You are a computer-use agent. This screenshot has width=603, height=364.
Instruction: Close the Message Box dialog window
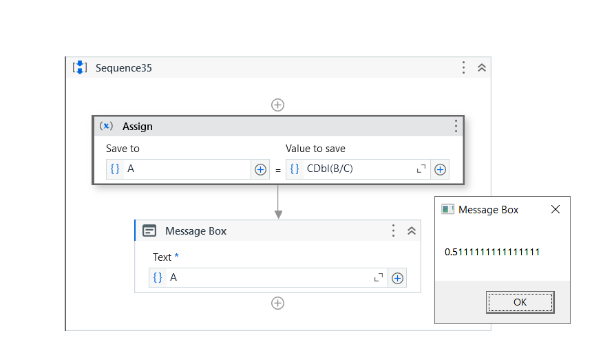(556, 209)
